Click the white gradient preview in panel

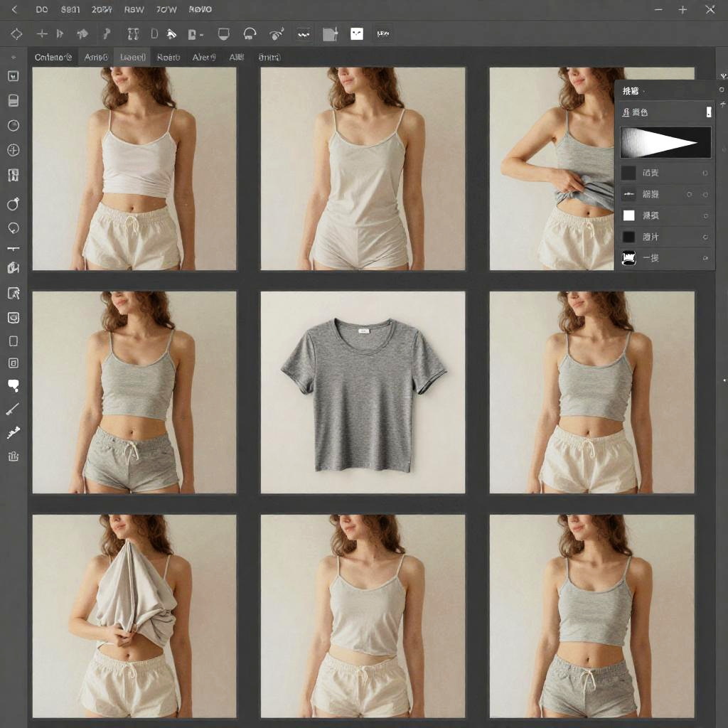click(665, 143)
